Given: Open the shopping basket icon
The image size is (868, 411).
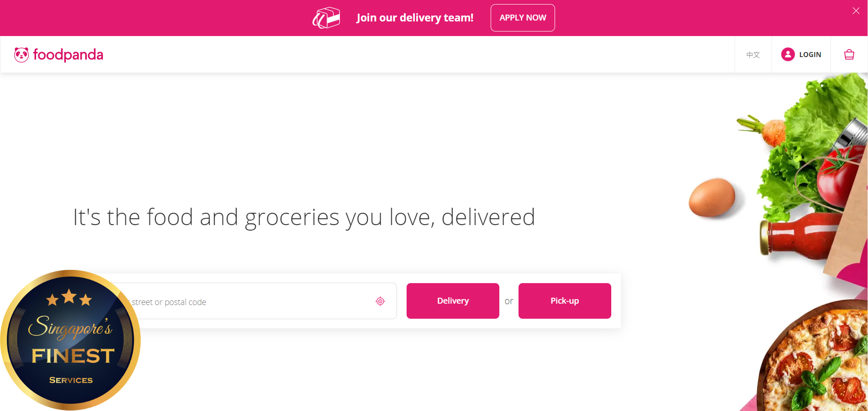Looking at the screenshot, I should click(x=849, y=55).
